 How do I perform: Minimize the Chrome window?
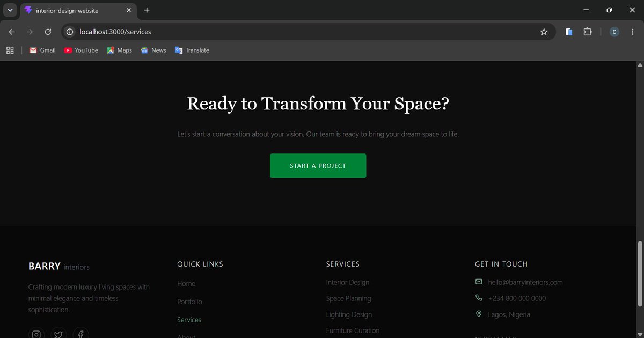coord(586,10)
